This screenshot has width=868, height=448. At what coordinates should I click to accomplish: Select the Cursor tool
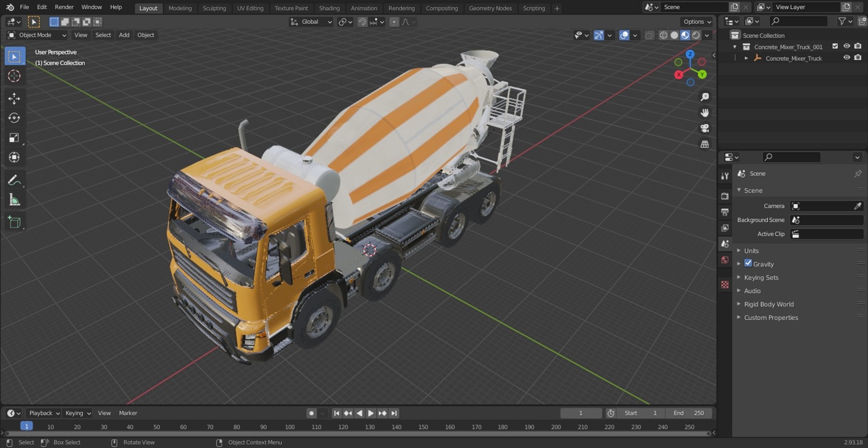(x=14, y=76)
